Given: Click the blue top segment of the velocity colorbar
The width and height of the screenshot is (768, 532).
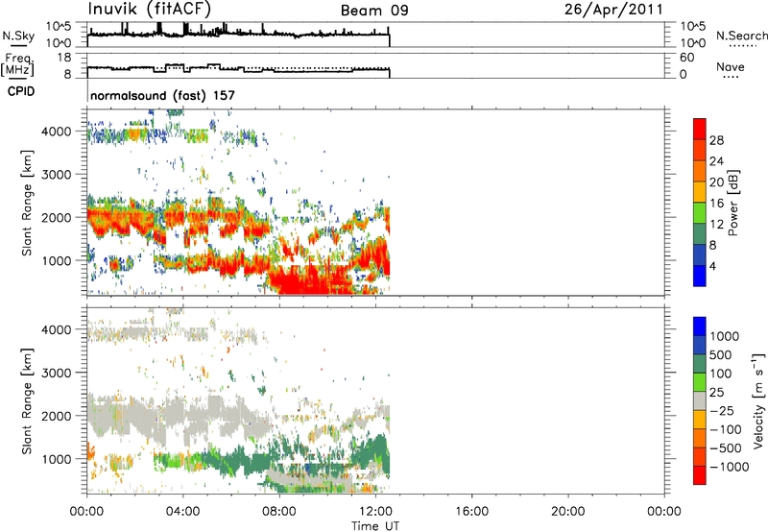Looking at the screenshot, I should (700, 326).
